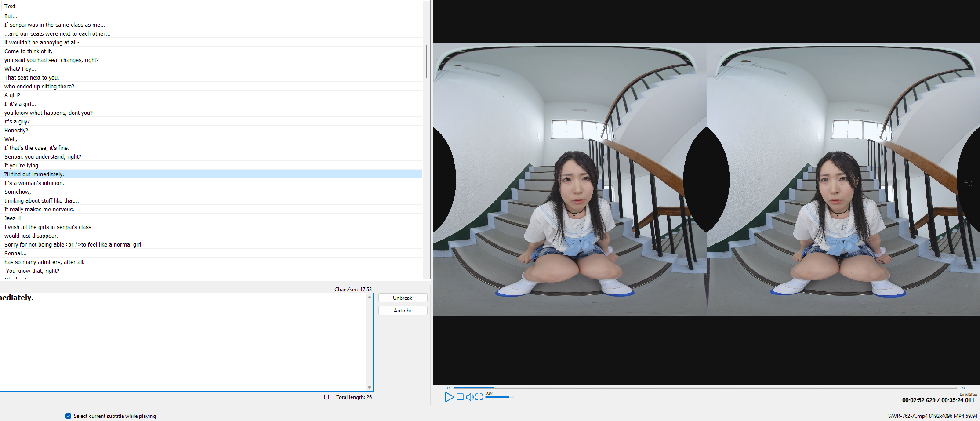Select line "It's a woman's intuition."

[212, 183]
